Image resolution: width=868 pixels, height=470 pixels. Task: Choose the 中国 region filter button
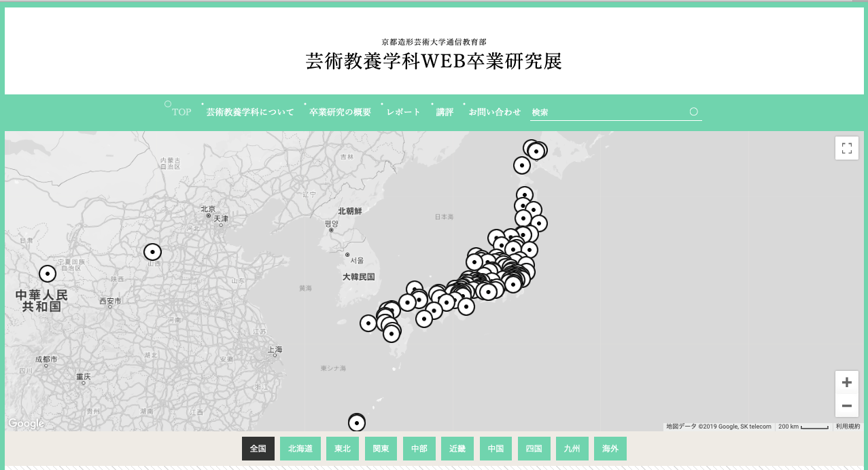click(496, 449)
